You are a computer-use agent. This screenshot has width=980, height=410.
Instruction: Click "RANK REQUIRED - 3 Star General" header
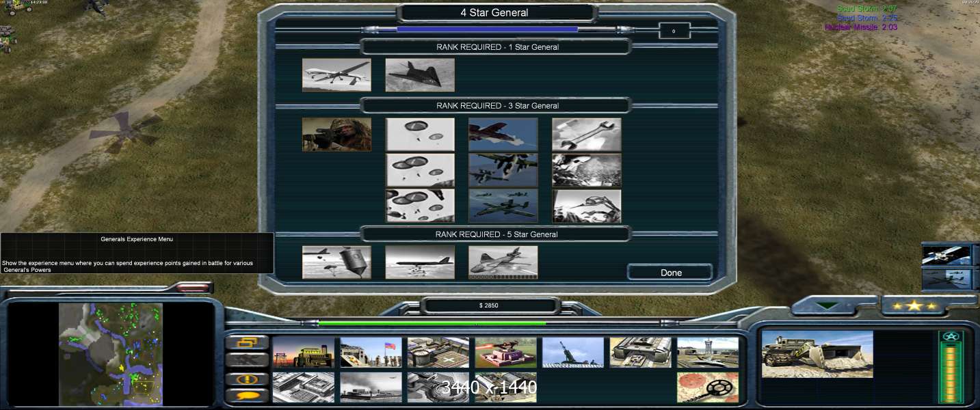(497, 106)
